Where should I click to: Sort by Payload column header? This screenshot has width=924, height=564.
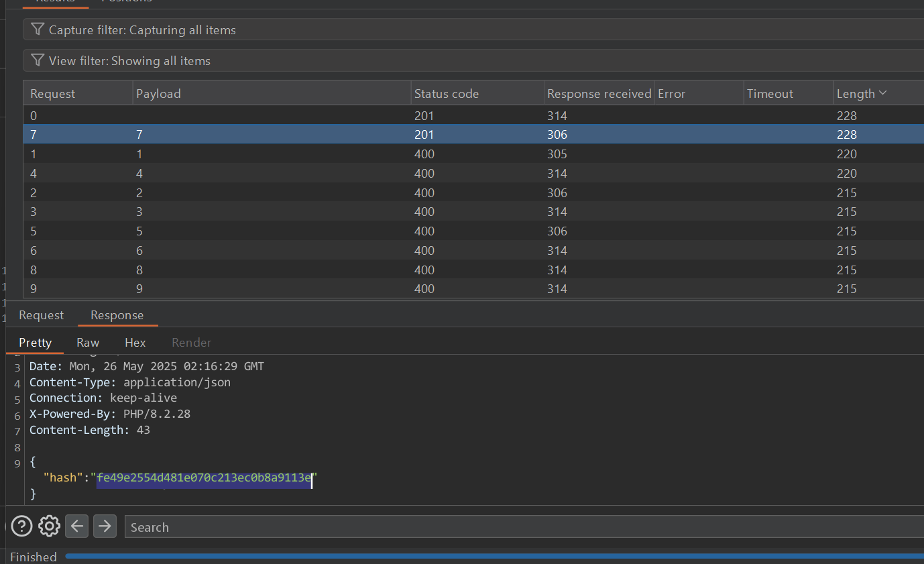(158, 94)
